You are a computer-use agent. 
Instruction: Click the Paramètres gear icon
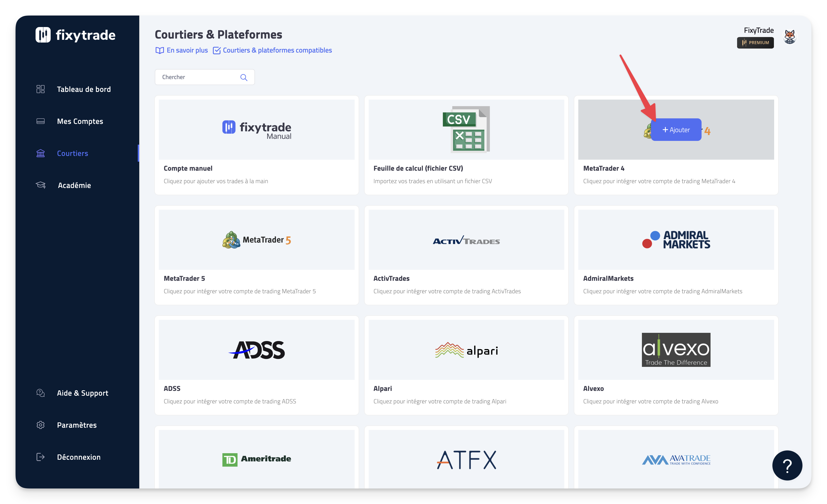[x=41, y=425]
